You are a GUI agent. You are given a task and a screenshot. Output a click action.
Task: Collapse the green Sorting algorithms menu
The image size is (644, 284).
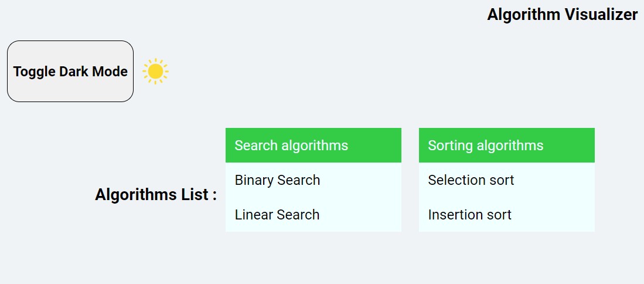pos(507,145)
